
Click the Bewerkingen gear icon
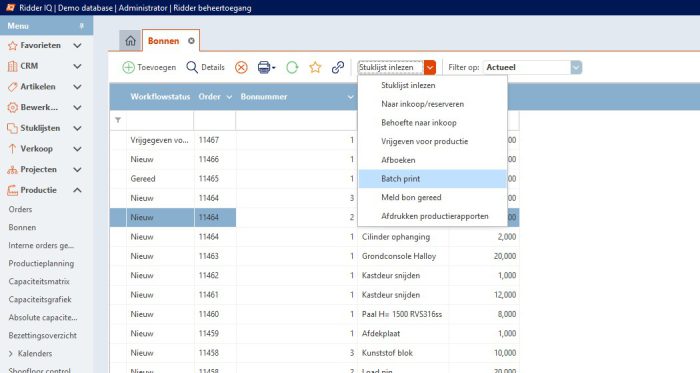pyautogui.click(x=12, y=108)
